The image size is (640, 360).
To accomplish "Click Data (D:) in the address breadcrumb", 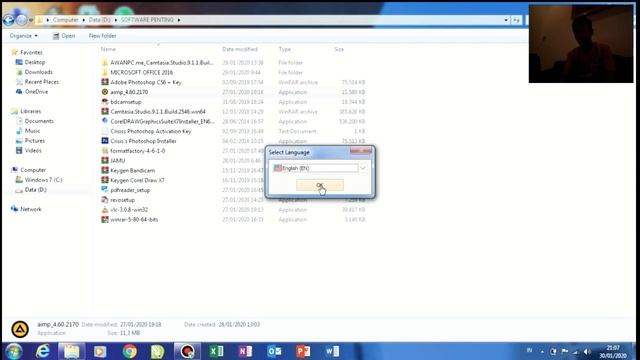I will pyautogui.click(x=100, y=20).
